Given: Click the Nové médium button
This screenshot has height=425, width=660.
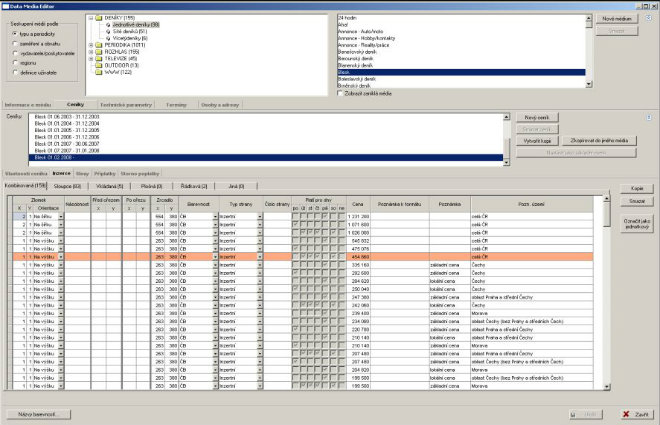Looking at the screenshot, I should pos(617,19).
